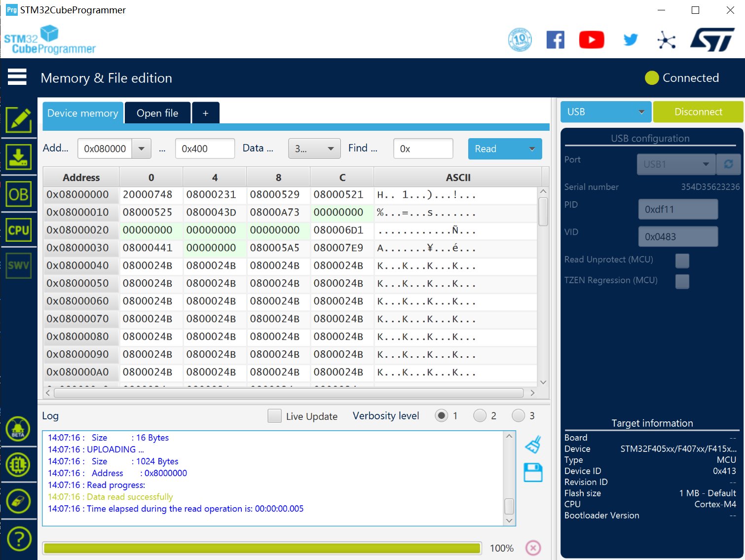Enable the Live Update checkbox
The width and height of the screenshot is (745, 560).
274,416
